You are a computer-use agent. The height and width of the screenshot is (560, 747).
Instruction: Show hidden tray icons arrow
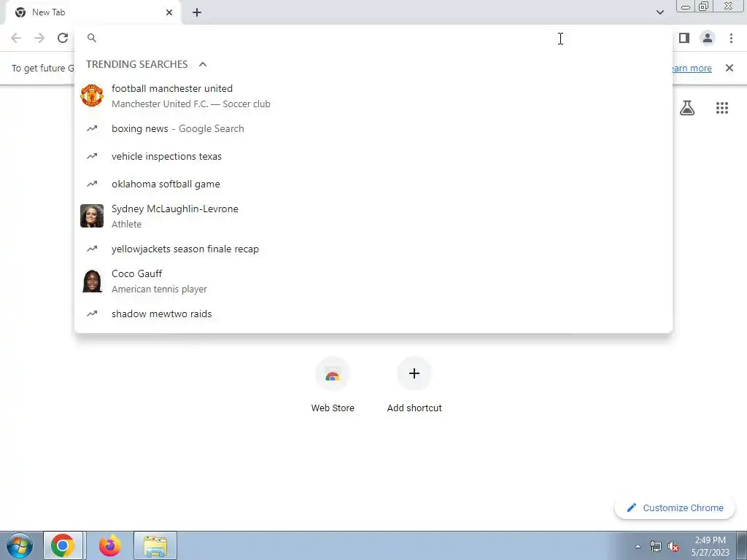638,547
